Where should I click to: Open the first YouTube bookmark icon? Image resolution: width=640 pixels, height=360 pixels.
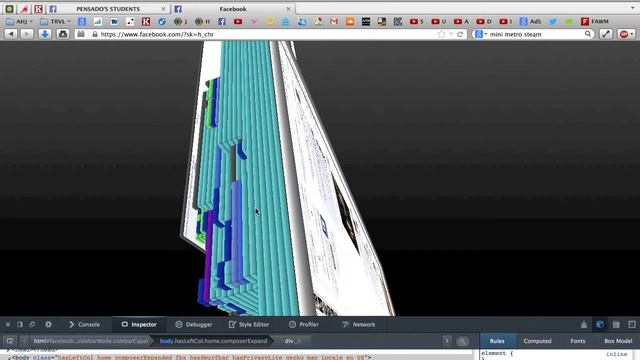pyautogui.click(x=238, y=21)
